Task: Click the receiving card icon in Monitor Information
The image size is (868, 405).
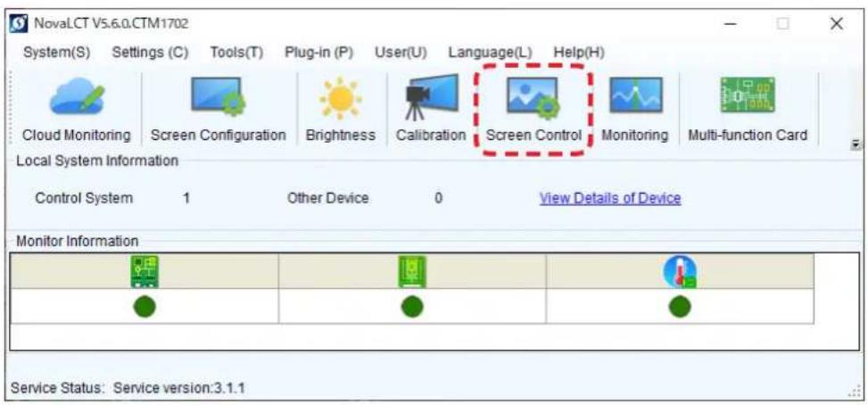Action: point(412,271)
